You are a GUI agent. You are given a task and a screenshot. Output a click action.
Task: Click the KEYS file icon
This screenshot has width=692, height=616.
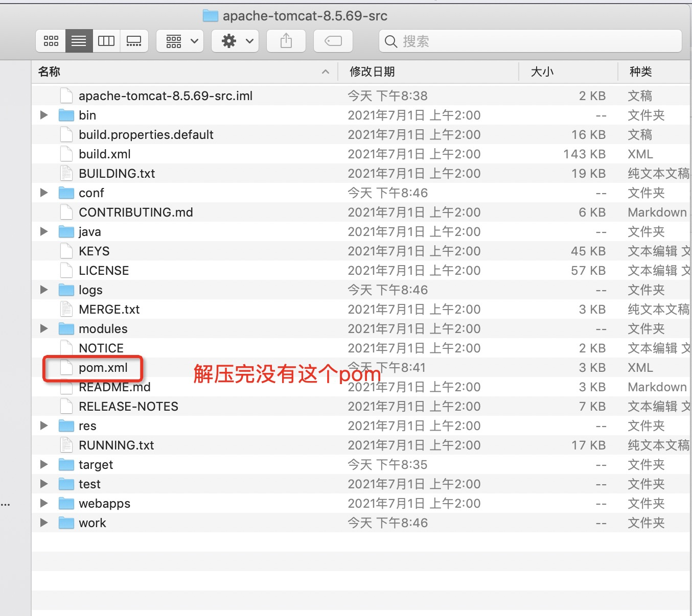pyautogui.click(x=66, y=251)
